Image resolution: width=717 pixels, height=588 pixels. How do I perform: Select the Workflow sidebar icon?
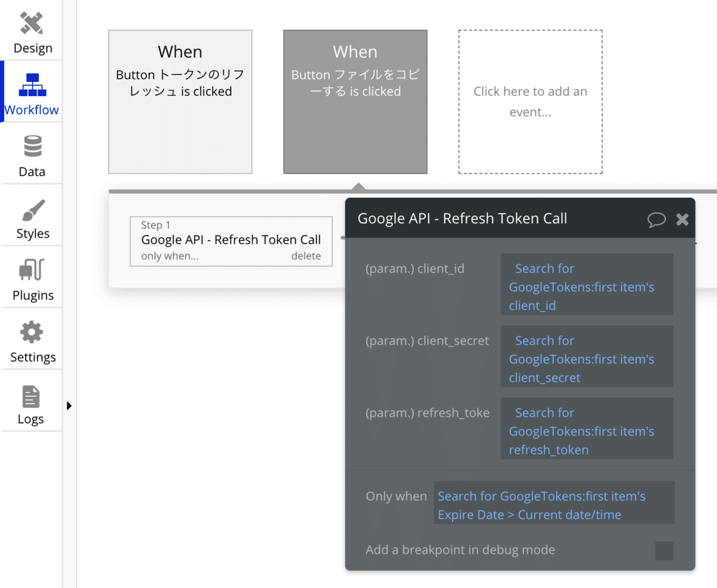[32, 85]
